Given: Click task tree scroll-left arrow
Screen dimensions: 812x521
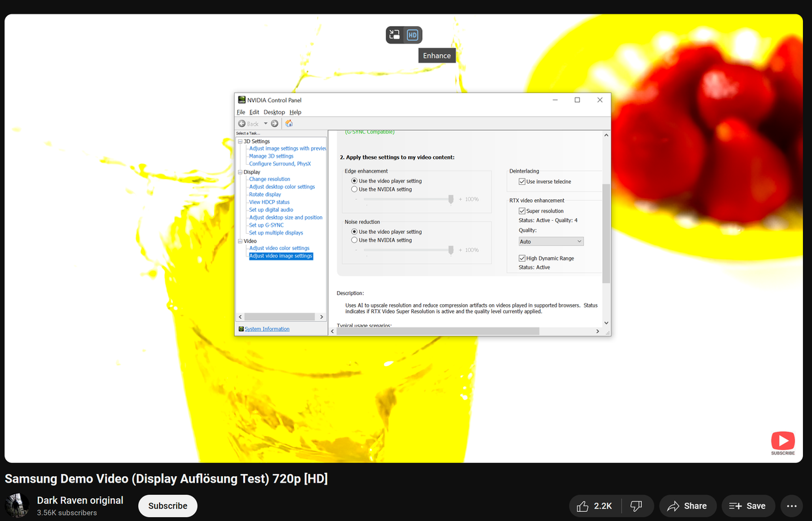Looking at the screenshot, I should [240, 317].
